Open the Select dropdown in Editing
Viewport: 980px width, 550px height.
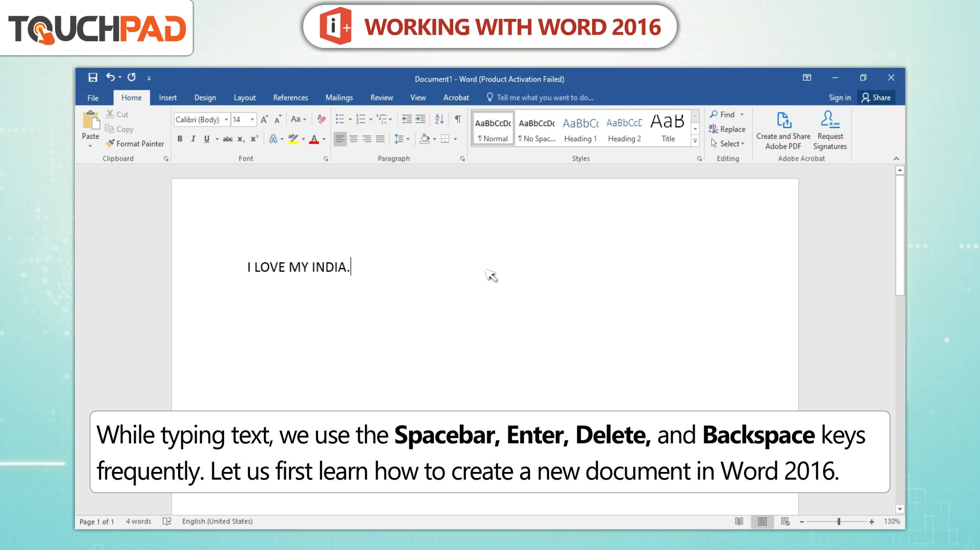[727, 144]
